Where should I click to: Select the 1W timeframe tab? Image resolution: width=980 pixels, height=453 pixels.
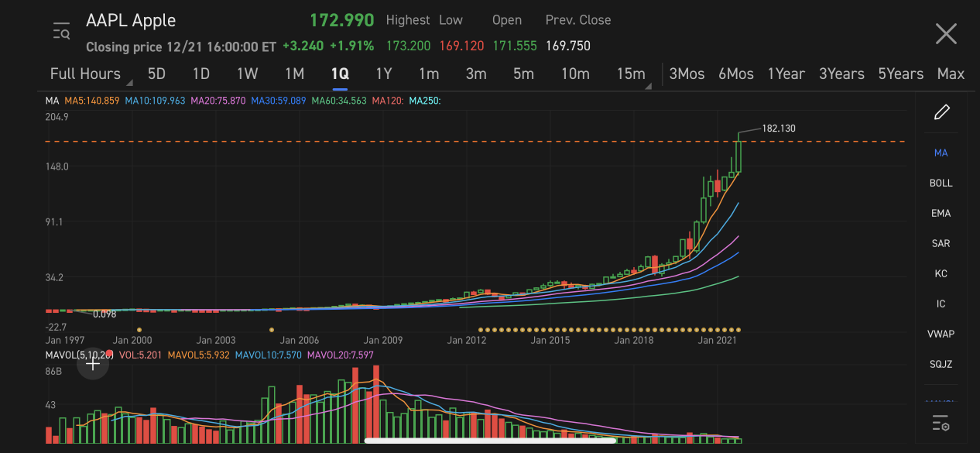[x=247, y=74]
